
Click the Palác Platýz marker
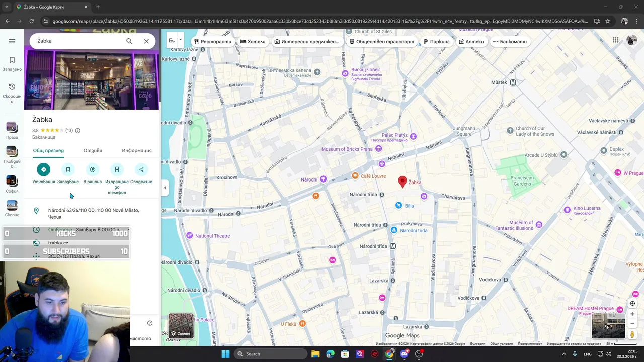pyautogui.click(x=413, y=136)
